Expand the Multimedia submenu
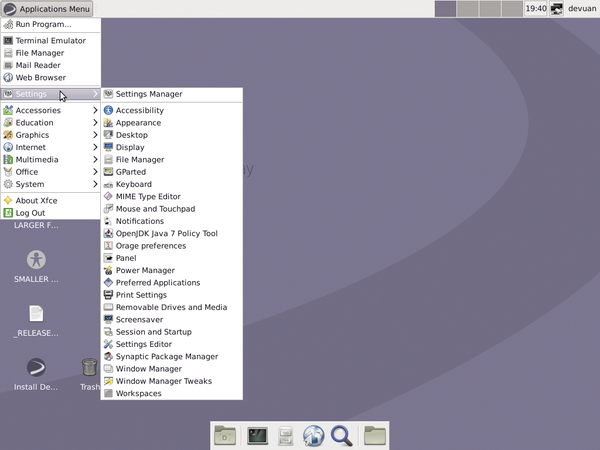Screen dimensions: 600x450 click(x=51, y=159)
